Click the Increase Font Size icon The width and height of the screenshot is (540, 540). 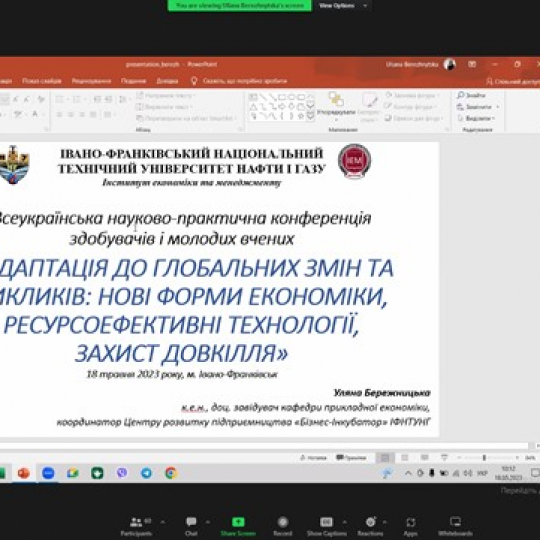[x=16, y=100]
